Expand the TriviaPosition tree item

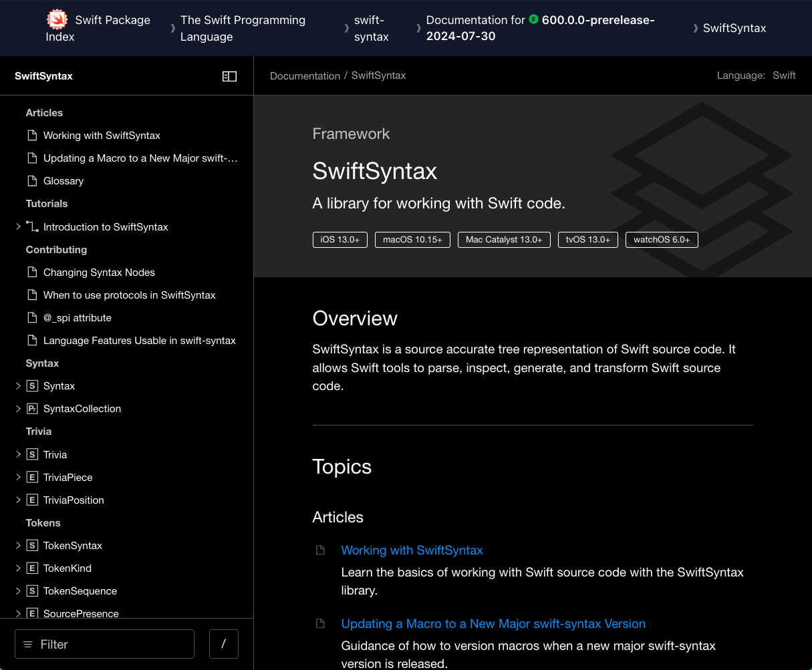(18, 500)
